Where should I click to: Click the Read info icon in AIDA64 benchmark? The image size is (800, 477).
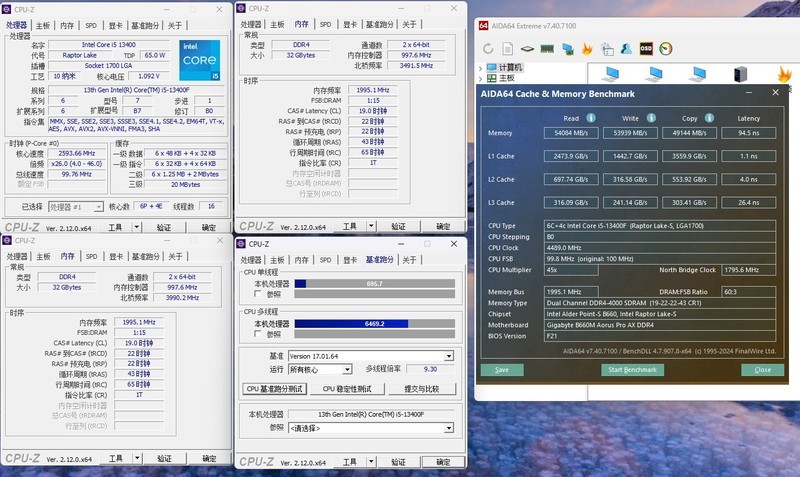tap(591, 118)
